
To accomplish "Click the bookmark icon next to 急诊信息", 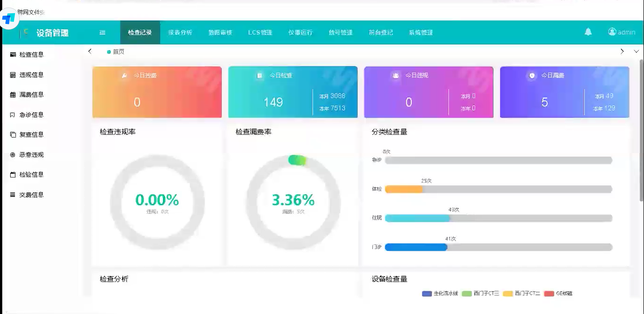I will click(13, 115).
